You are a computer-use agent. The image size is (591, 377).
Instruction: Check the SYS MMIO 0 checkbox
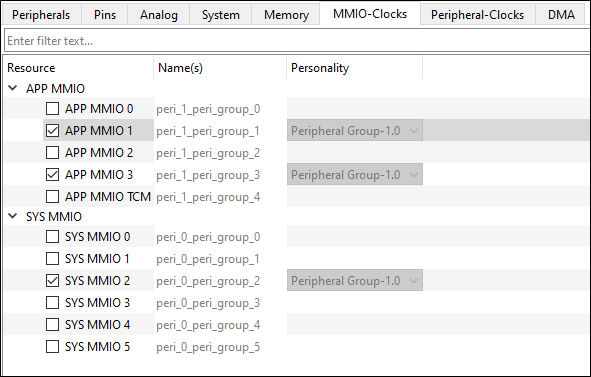[52, 237]
